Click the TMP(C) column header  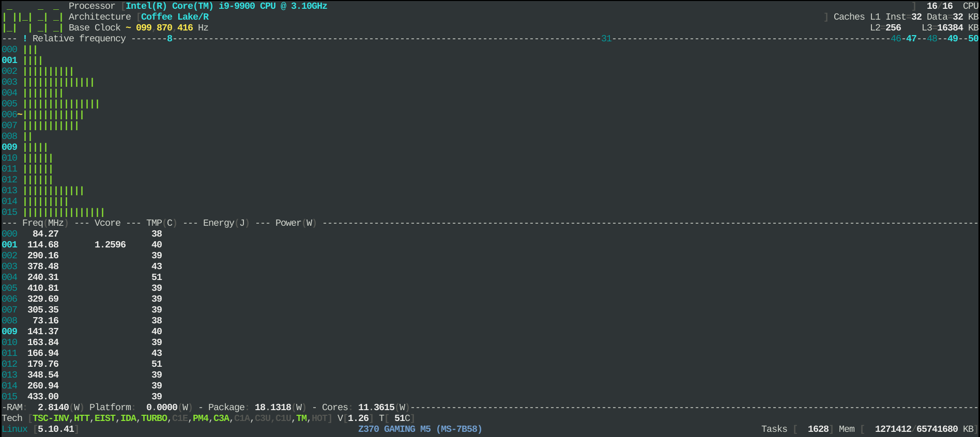click(x=162, y=223)
